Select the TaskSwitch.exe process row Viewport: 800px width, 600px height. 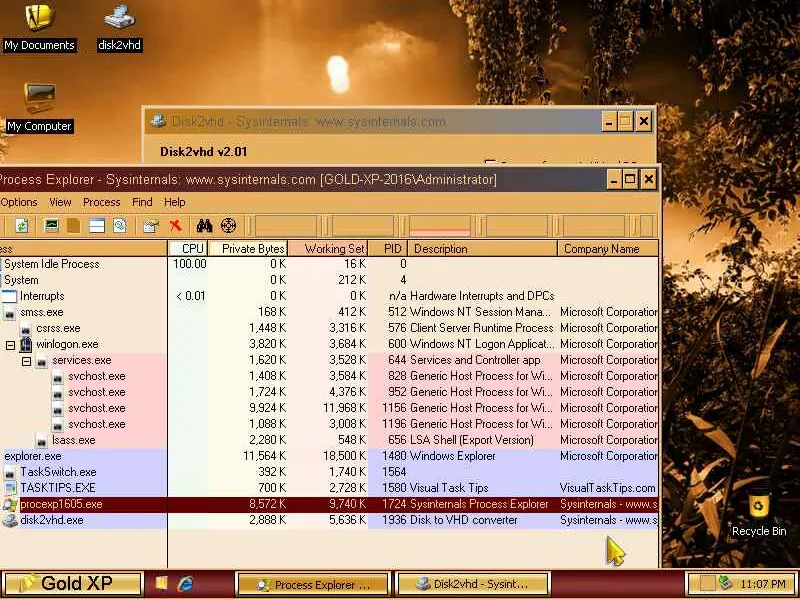tap(329, 472)
